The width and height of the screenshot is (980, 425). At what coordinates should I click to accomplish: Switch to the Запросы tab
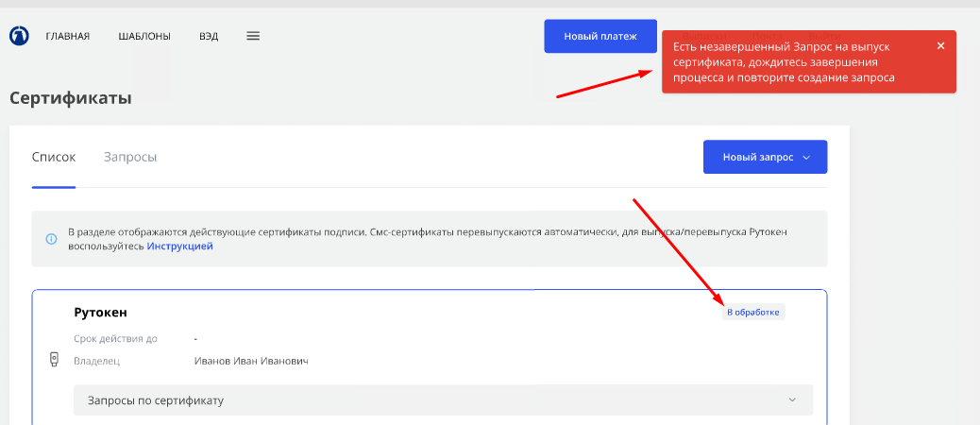click(x=130, y=157)
